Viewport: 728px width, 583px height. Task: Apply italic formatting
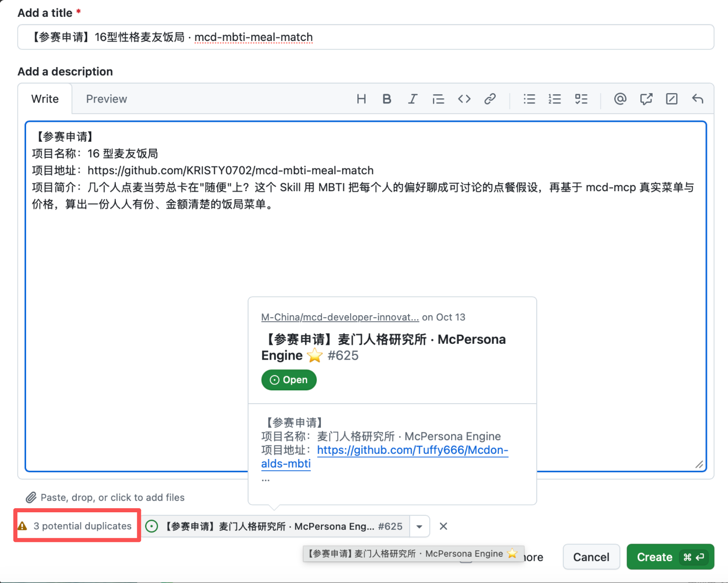coord(413,99)
